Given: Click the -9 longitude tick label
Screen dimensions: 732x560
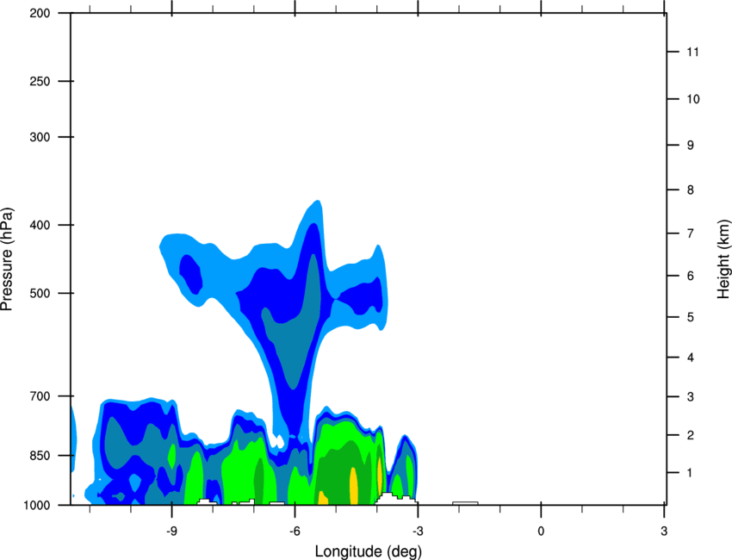Looking at the screenshot, I should (x=171, y=532).
